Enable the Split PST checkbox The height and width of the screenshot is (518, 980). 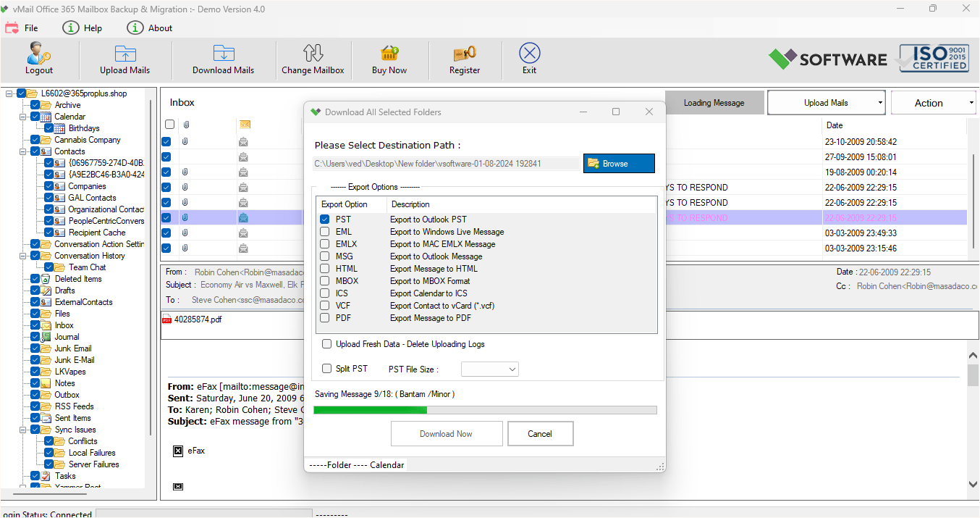point(327,369)
